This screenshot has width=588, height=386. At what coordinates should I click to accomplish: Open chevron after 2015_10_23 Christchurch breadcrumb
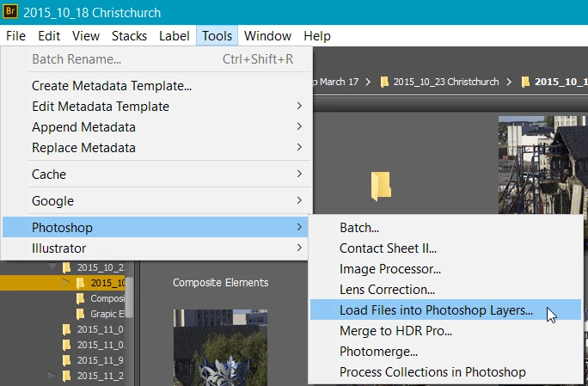pos(509,82)
